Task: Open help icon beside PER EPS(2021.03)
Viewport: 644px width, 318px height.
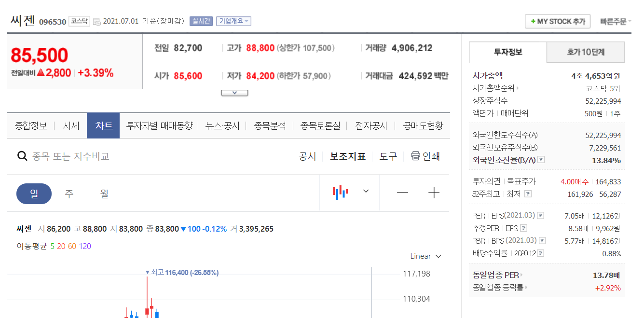Action: pyautogui.click(x=541, y=216)
